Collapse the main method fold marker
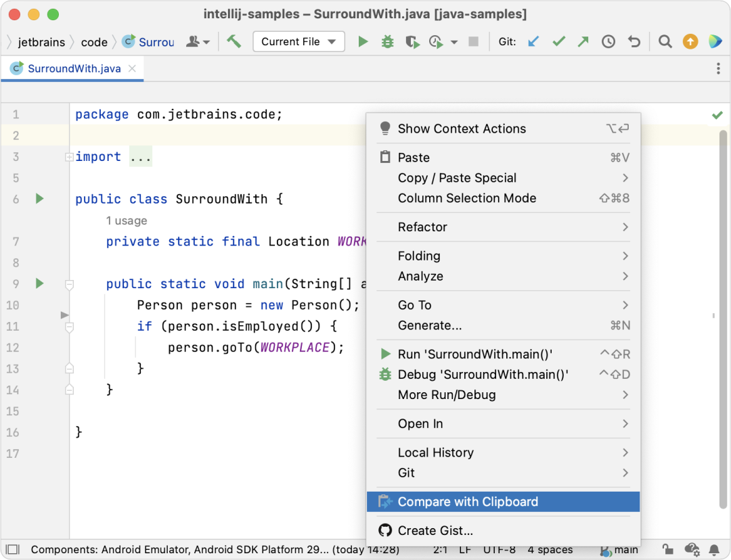731x560 pixels. click(69, 284)
